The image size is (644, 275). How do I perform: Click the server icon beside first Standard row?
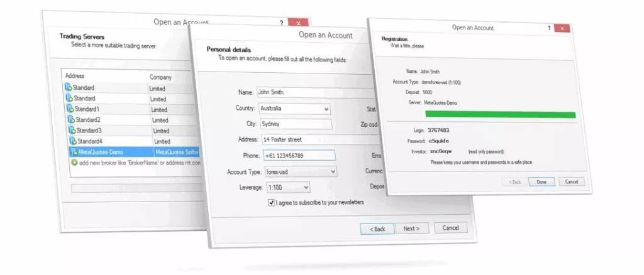tap(68, 87)
